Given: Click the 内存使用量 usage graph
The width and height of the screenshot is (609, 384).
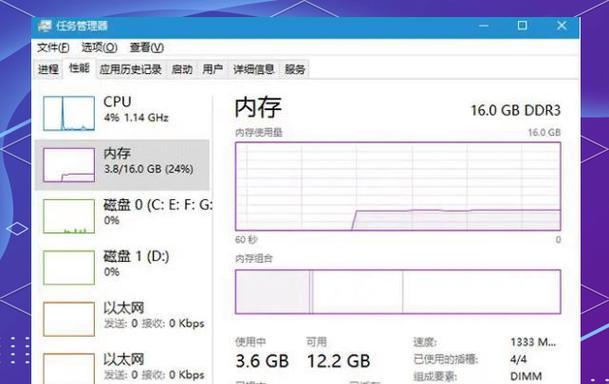Looking at the screenshot, I should (398, 186).
